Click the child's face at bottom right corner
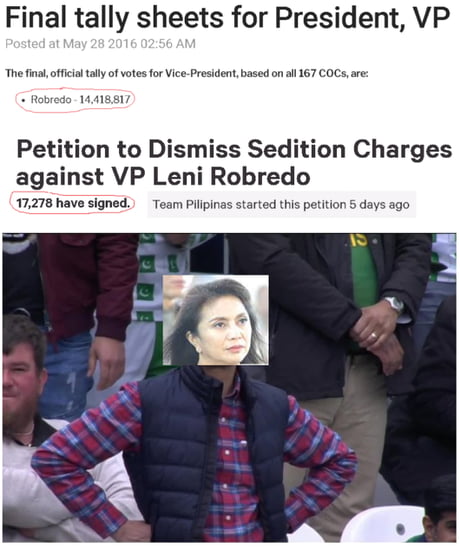 [x=442, y=527]
